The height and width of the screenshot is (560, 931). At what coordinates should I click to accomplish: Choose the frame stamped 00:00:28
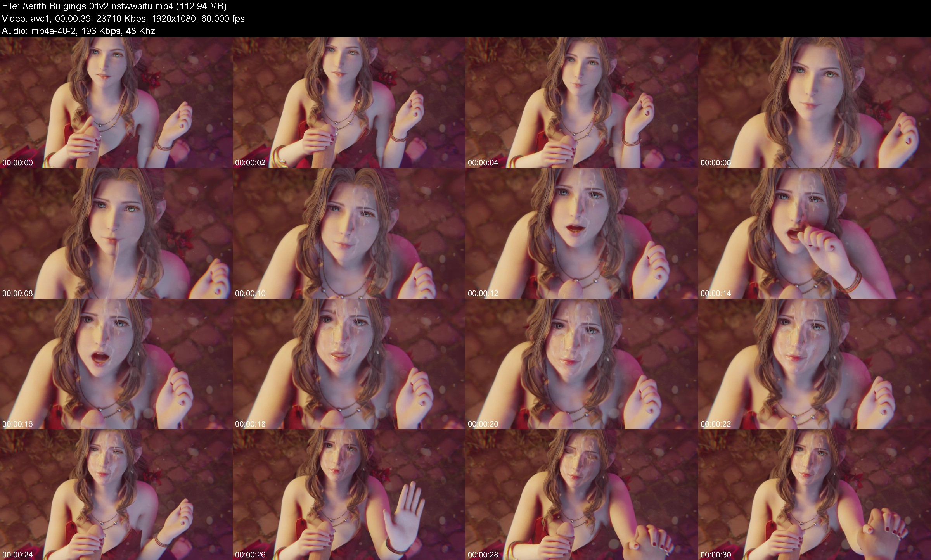coord(582,494)
